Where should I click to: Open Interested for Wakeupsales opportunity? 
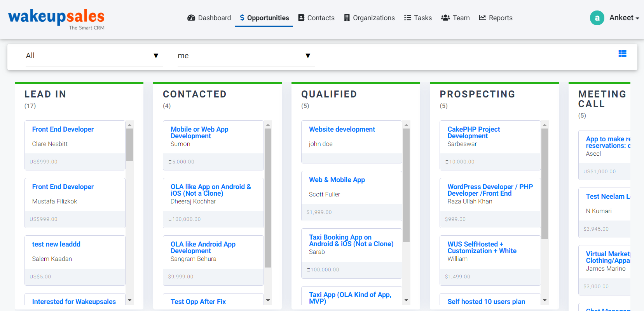click(74, 302)
